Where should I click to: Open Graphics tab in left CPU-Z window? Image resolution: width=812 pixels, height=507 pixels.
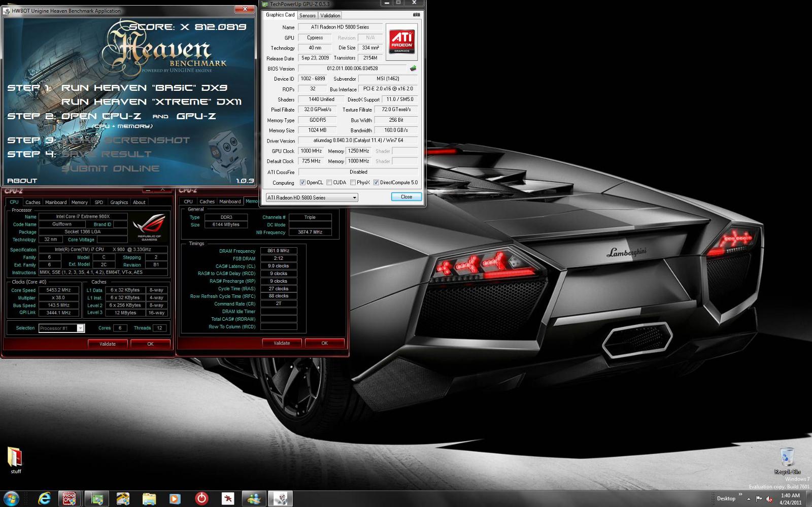click(119, 202)
